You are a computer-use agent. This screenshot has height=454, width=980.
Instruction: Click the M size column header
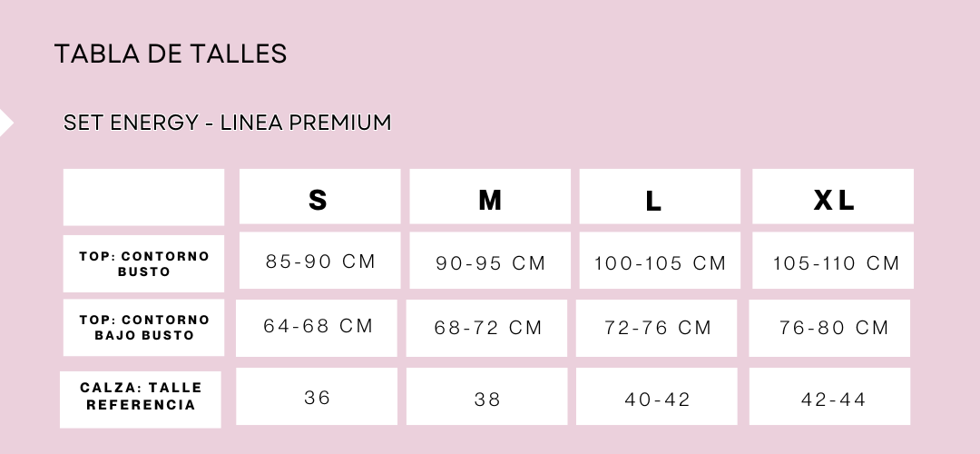click(x=490, y=196)
